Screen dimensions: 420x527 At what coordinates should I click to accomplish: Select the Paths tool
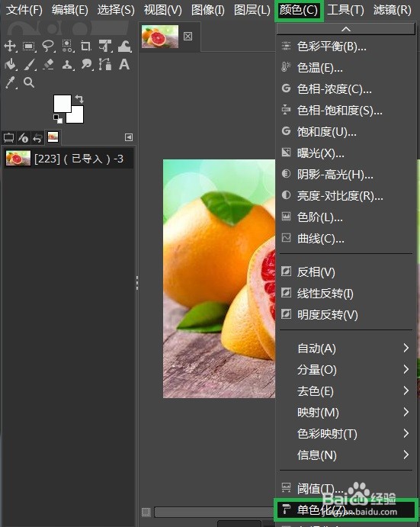click(105, 64)
